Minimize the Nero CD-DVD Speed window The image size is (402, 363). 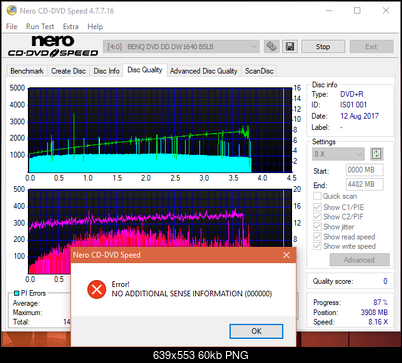tap(329, 11)
